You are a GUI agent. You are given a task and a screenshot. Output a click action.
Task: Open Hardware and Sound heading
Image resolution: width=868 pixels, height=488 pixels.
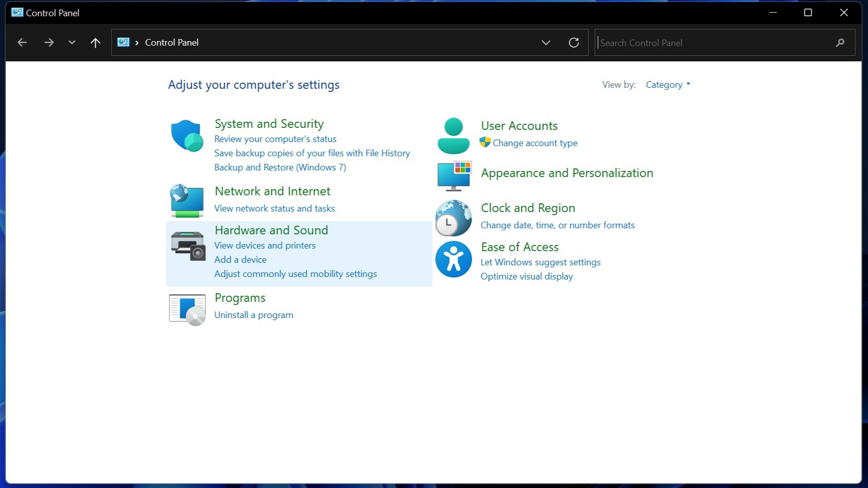point(271,230)
